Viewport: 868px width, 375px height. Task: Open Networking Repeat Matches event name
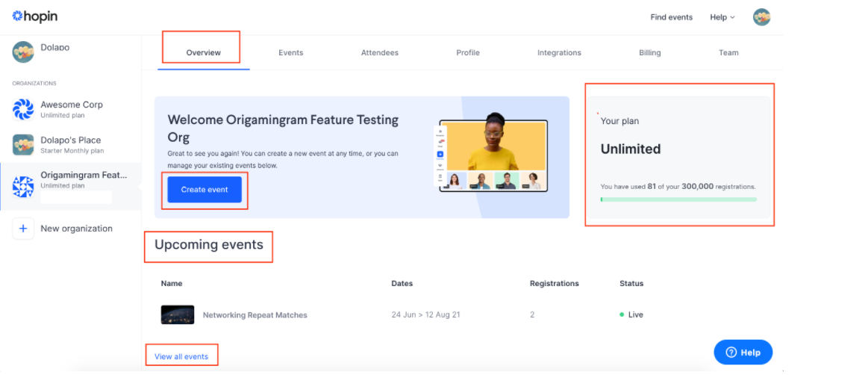[x=255, y=315]
